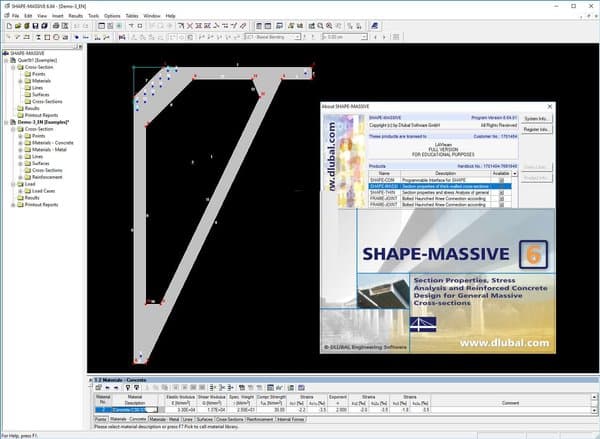
Task: Click the Print preview icon beside Print
Action: pos(65,26)
